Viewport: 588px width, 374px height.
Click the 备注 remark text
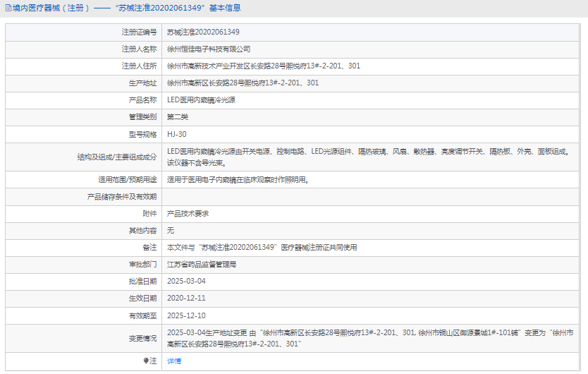[262, 248]
